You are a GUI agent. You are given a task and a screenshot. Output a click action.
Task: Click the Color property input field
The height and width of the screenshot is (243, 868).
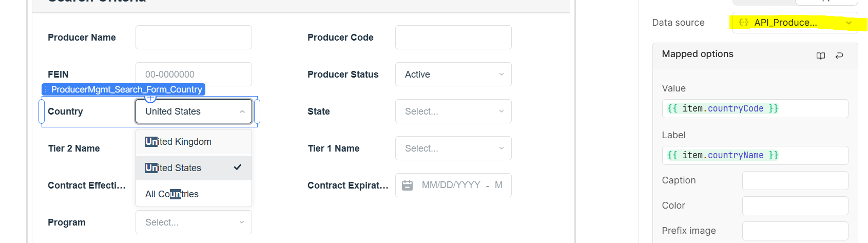pos(795,205)
